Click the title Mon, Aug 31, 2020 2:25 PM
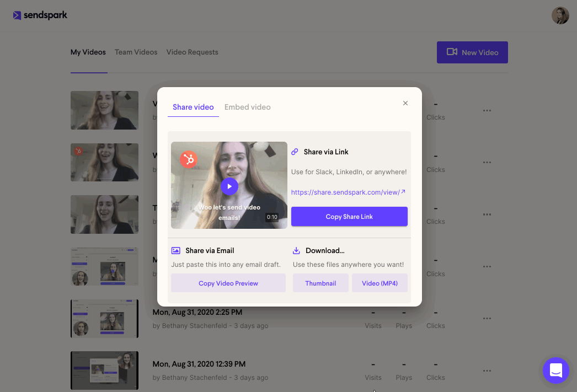Screen dimensions: 577x392 pos(197,312)
